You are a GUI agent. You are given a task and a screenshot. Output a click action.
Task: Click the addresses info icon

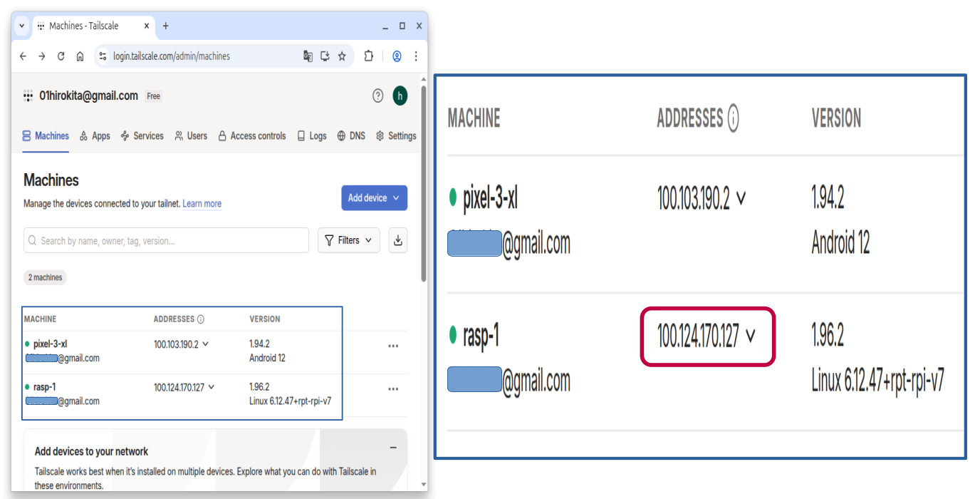(x=201, y=319)
